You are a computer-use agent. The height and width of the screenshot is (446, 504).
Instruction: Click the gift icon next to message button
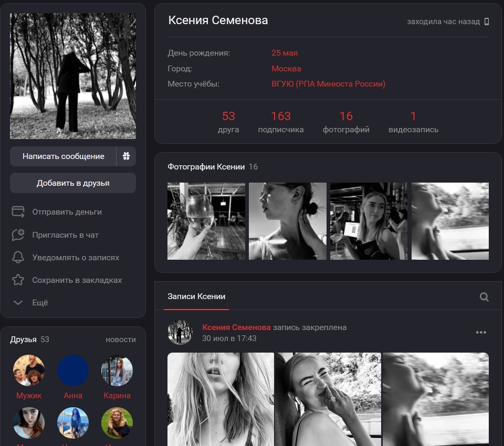127,156
